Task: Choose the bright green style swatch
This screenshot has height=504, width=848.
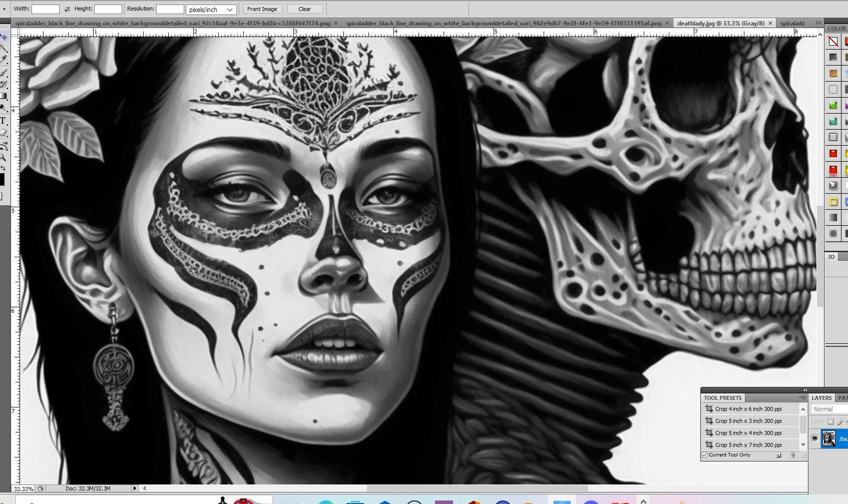Action: coord(833,105)
